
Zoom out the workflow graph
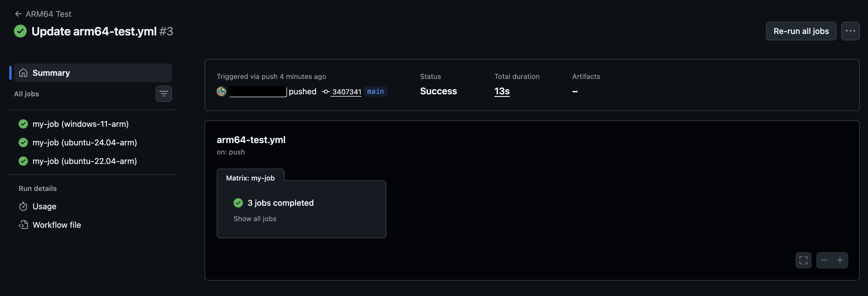[824, 260]
